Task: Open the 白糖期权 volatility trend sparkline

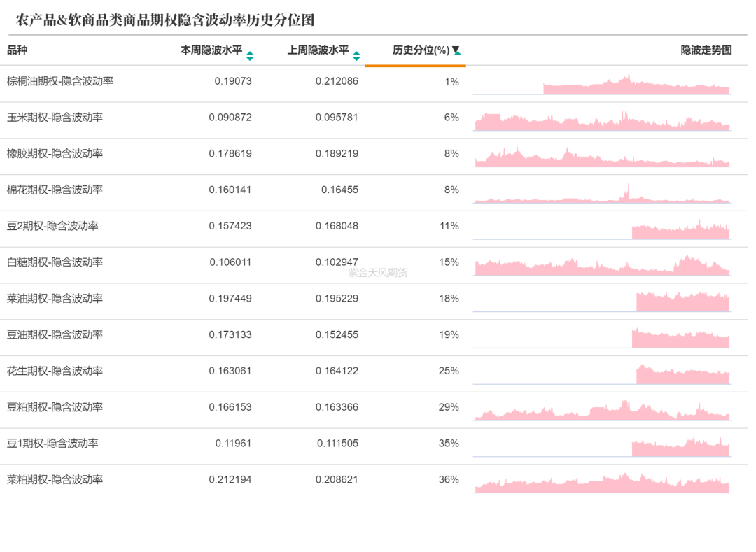Action: click(x=602, y=265)
